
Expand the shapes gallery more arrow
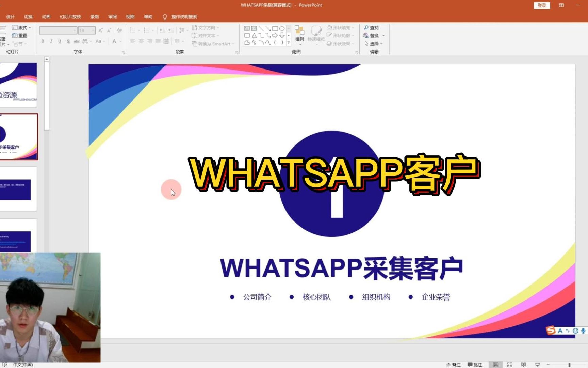click(x=289, y=43)
